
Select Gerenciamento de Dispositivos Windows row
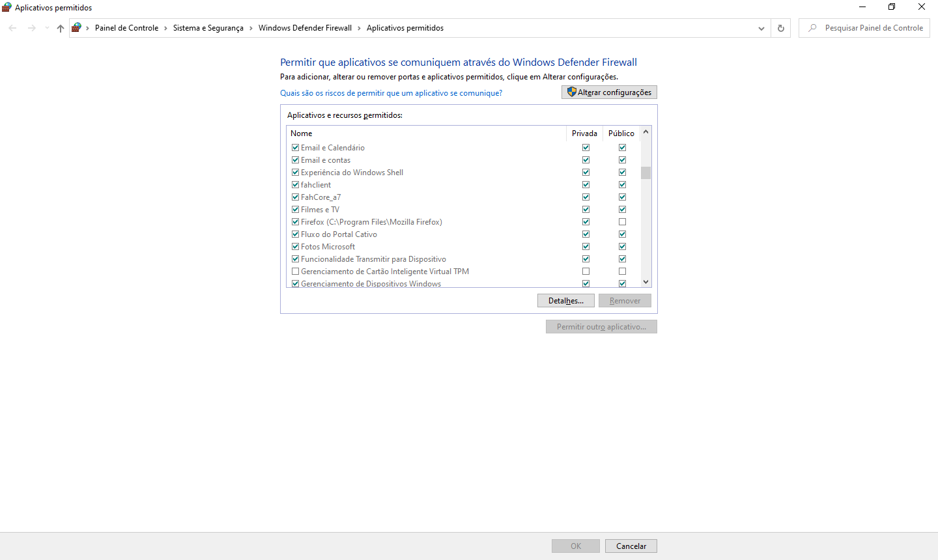[x=463, y=283]
